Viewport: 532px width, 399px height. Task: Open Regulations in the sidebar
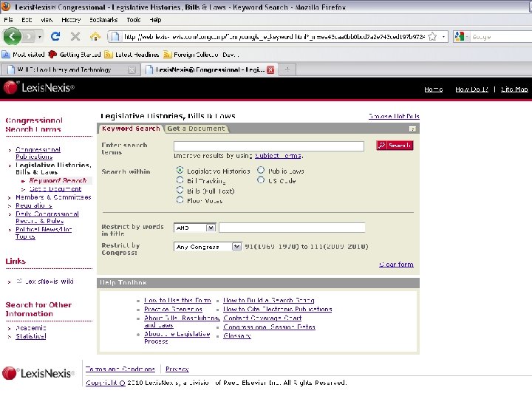coord(34,205)
